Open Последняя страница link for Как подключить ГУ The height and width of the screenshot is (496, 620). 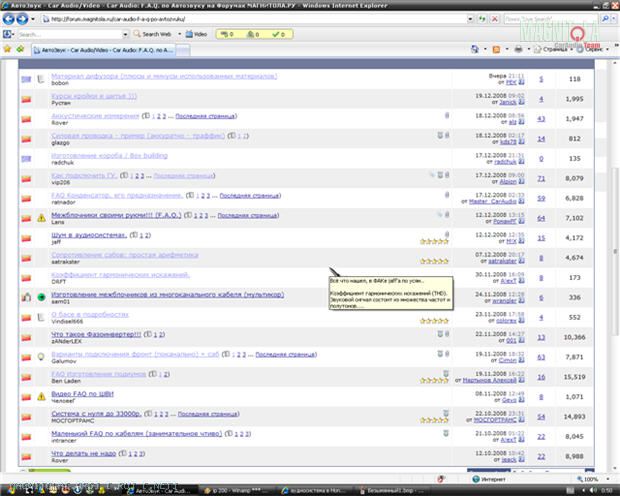183,175
